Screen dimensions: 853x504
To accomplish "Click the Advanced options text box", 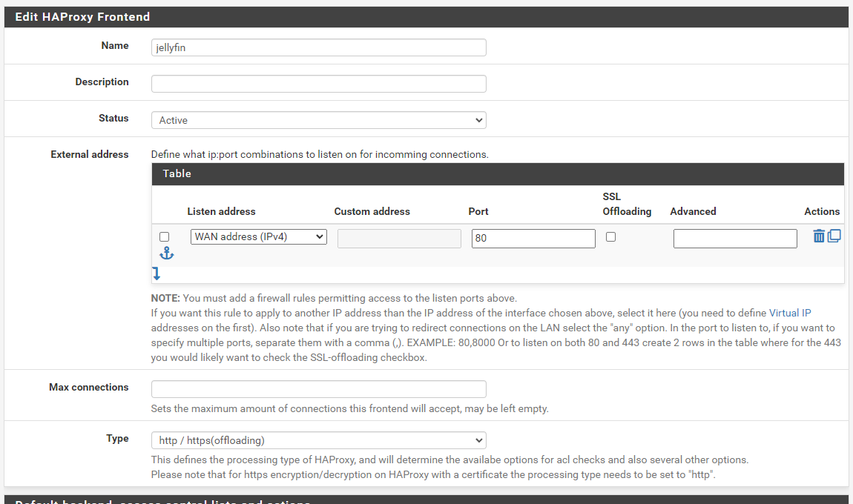I will [x=734, y=239].
